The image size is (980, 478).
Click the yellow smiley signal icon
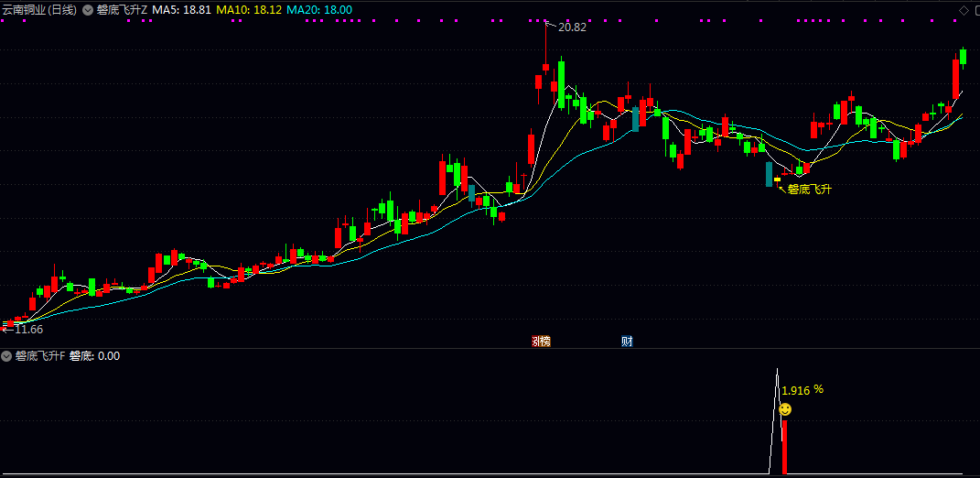click(785, 410)
